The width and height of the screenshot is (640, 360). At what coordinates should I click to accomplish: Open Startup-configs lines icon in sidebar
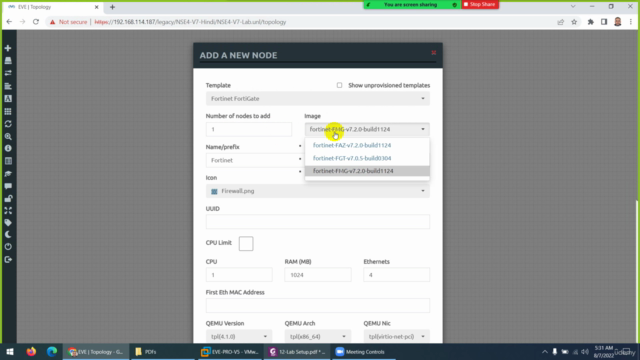coord(8,86)
